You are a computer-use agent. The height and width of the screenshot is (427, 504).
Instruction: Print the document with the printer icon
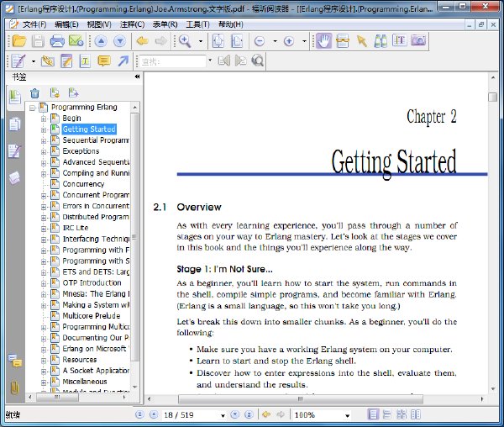(x=57, y=41)
